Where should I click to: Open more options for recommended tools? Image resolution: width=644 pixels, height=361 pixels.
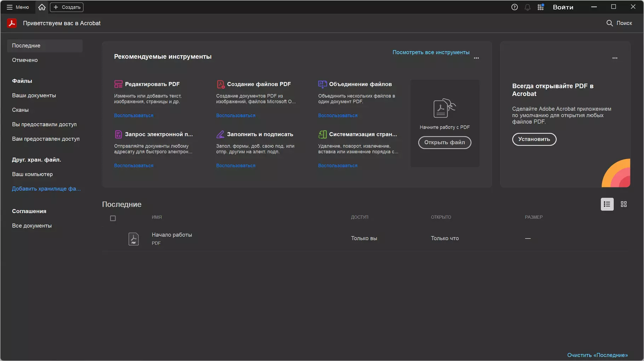[476, 58]
